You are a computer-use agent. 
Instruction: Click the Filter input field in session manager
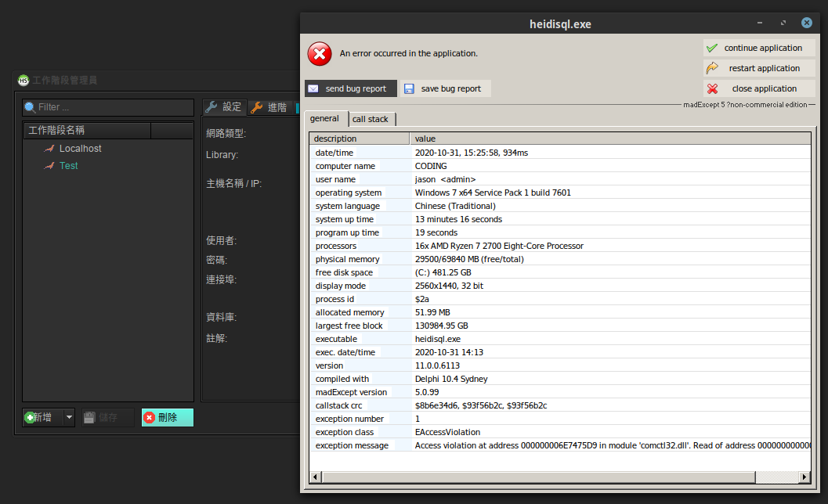pyautogui.click(x=108, y=107)
